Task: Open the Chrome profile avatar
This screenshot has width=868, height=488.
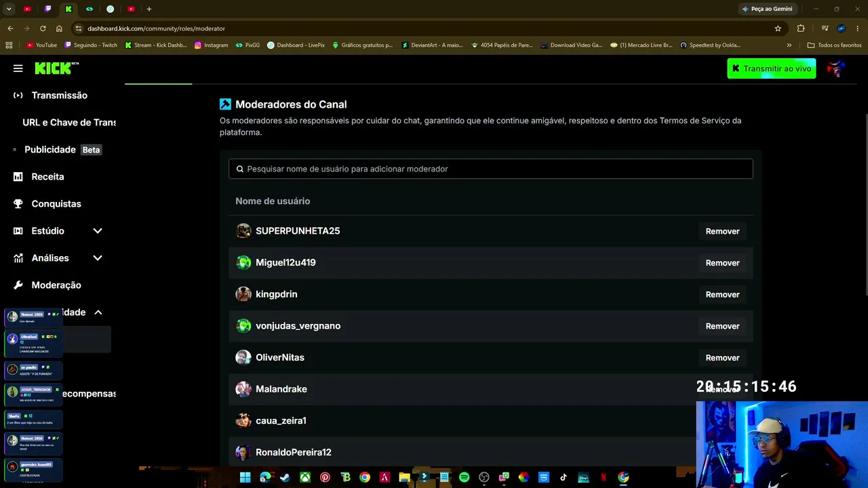Action: click(x=842, y=28)
